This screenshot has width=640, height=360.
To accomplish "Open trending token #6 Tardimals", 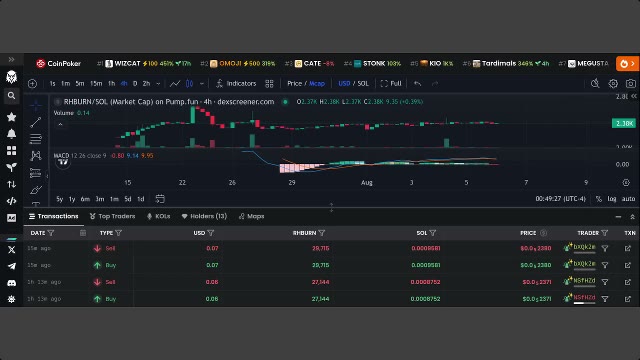I will point(505,64).
